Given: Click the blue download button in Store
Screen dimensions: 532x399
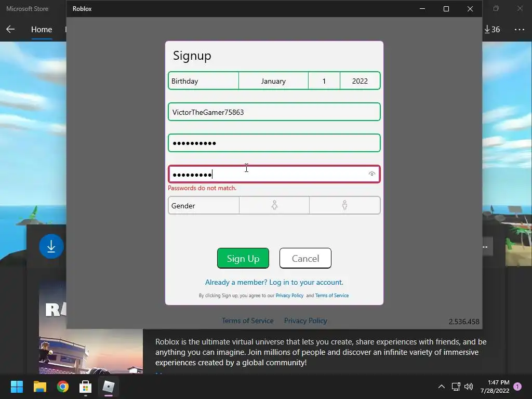Looking at the screenshot, I should [x=51, y=246].
